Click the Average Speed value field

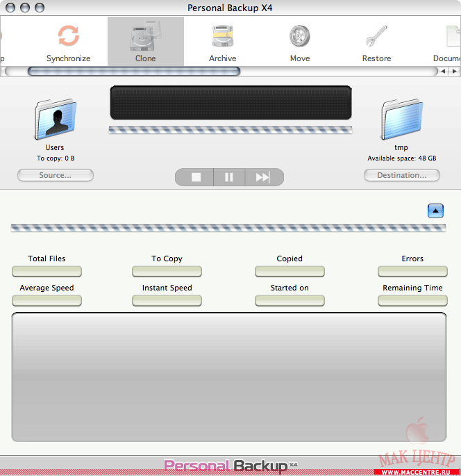tap(47, 300)
